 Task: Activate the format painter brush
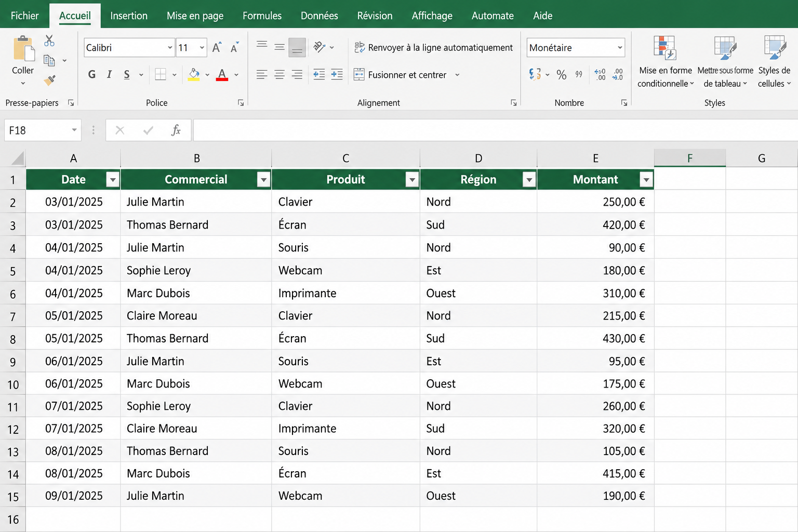tap(49, 80)
